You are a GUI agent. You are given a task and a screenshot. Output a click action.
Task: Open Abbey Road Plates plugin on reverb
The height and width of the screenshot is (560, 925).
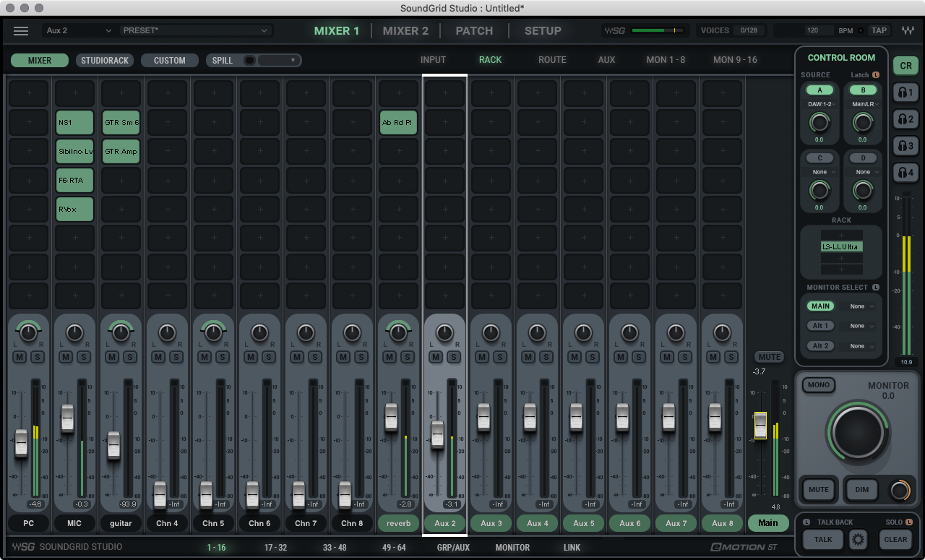coord(399,123)
